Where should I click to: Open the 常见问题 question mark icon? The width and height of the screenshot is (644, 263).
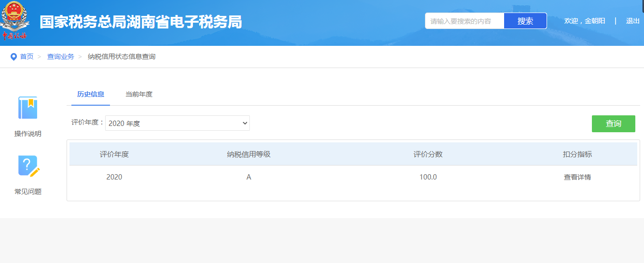[28, 166]
